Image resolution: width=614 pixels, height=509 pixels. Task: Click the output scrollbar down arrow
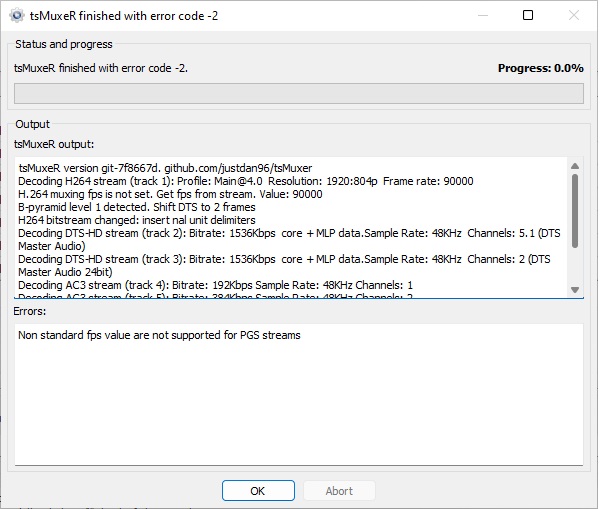pyautogui.click(x=575, y=290)
